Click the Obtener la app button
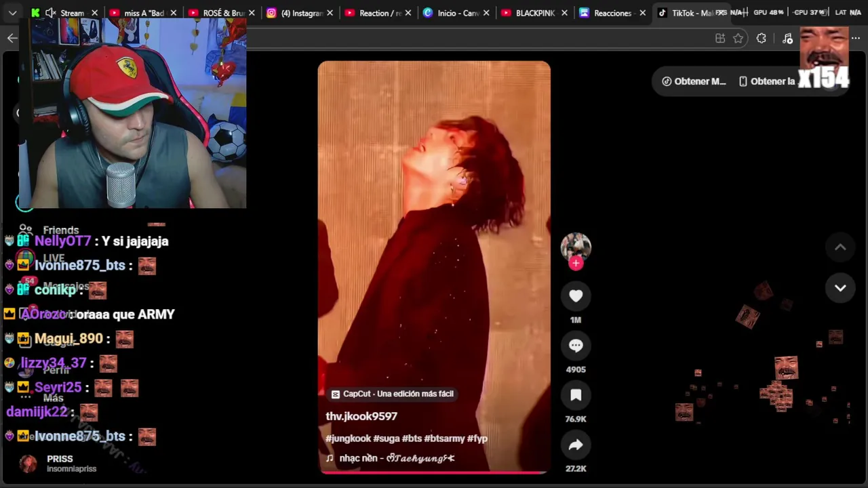This screenshot has height=488, width=868. pos(766,81)
